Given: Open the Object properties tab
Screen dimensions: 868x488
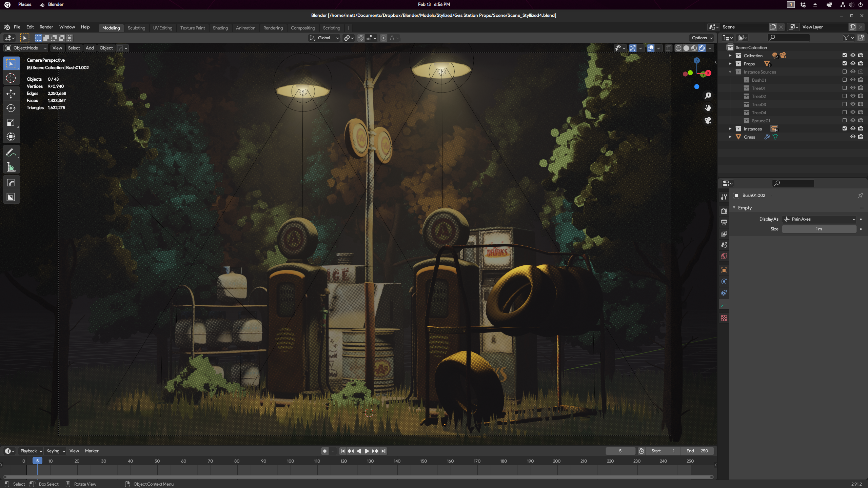Looking at the screenshot, I should 724,270.
